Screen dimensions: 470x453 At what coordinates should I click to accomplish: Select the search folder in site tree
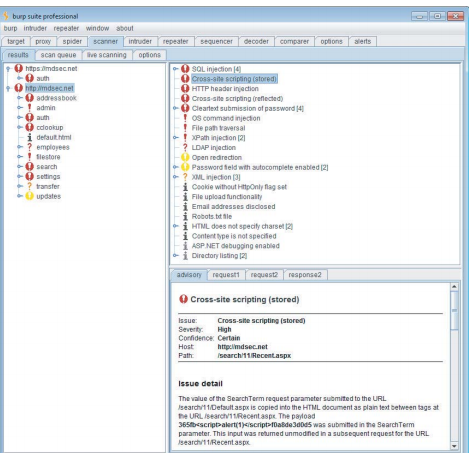pyautogui.click(x=47, y=167)
